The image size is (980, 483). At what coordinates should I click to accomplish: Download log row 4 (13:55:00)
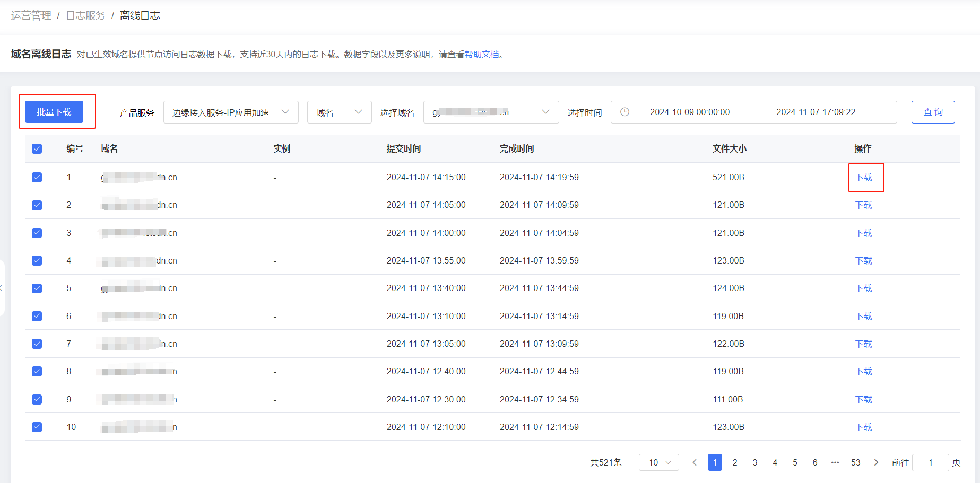click(864, 260)
